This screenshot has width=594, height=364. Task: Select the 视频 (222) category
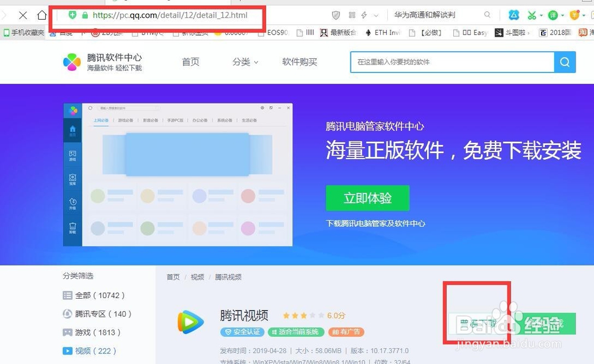90,351
